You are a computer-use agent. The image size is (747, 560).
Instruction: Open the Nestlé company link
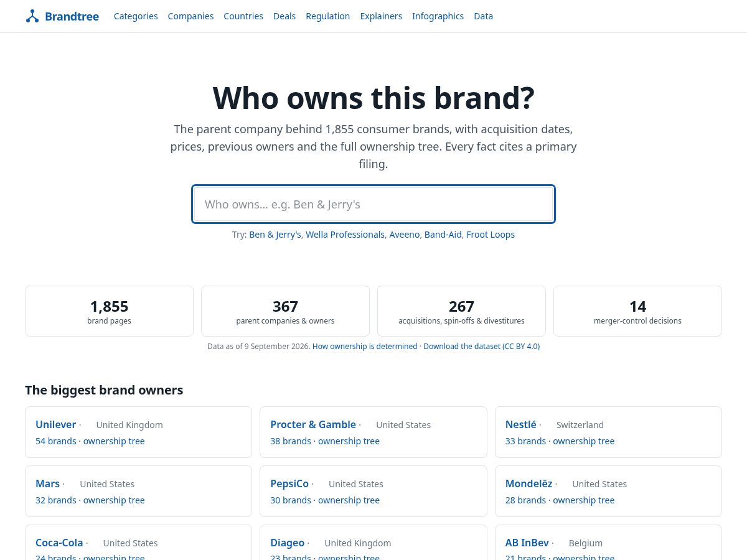click(520, 424)
